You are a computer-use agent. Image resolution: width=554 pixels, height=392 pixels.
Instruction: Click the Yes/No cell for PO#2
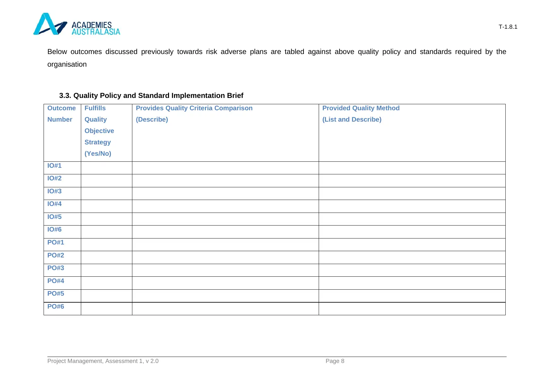(x=106, y=257)
